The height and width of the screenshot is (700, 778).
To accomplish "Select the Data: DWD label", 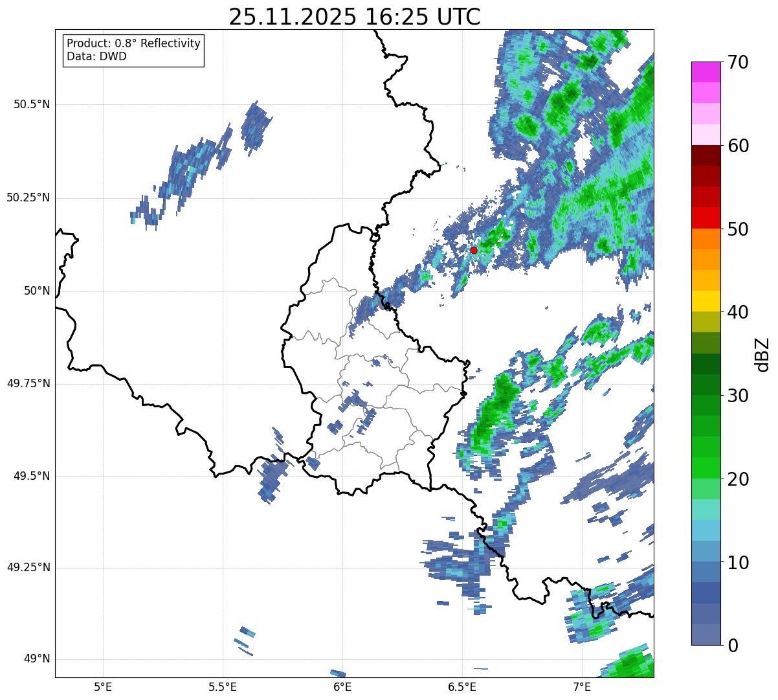I will click(96, 56).
